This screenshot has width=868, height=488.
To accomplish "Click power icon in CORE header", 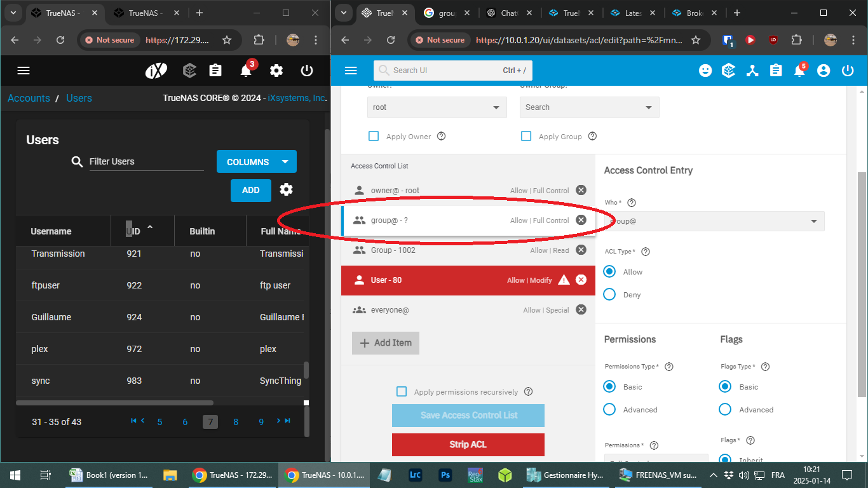I will pyautogui.click(x=307, y=71).
